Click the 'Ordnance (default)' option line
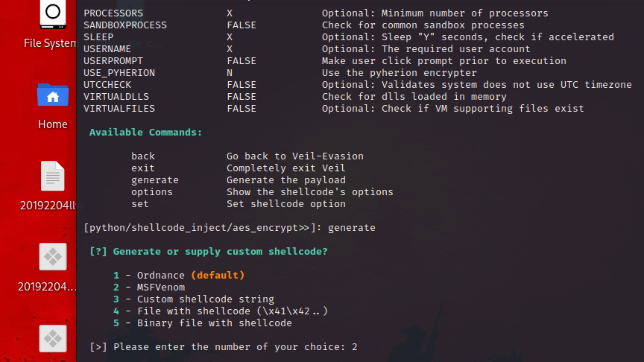This screenshot has width=644, height=362. click(x=190, y=276)
